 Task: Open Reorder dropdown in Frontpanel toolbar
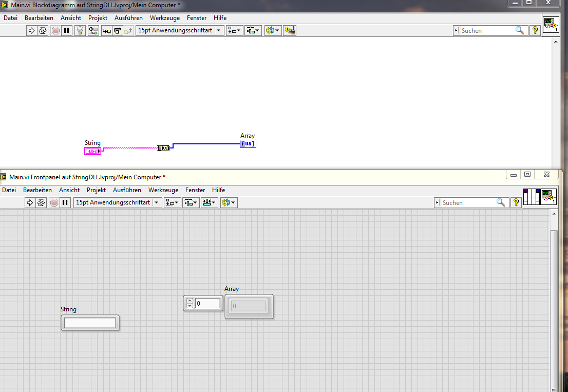click(x=229, y=202)
